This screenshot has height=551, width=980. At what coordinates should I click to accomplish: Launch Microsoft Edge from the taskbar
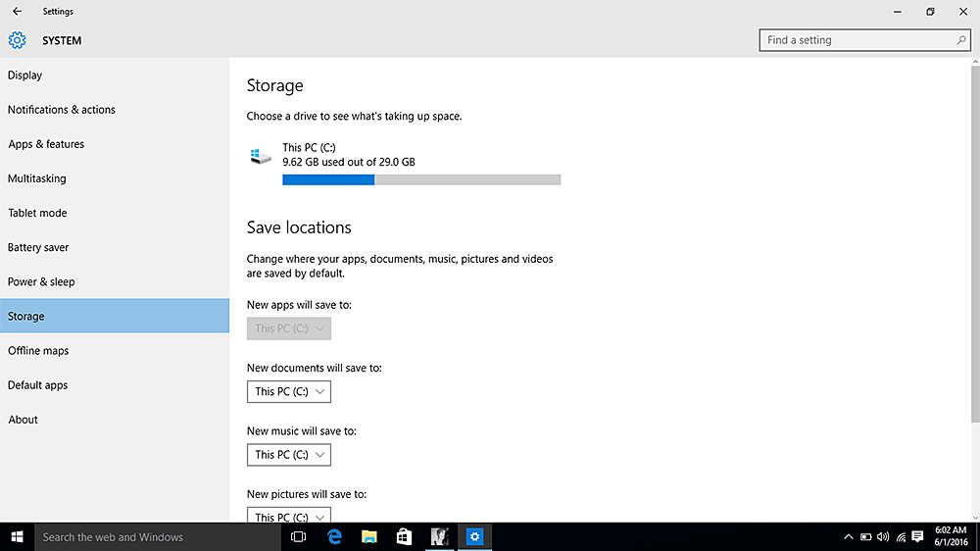tap(334, 536)
